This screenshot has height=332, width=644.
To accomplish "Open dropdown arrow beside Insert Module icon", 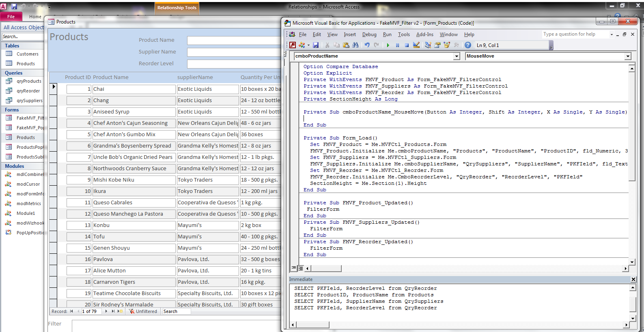I will point(308,45).
